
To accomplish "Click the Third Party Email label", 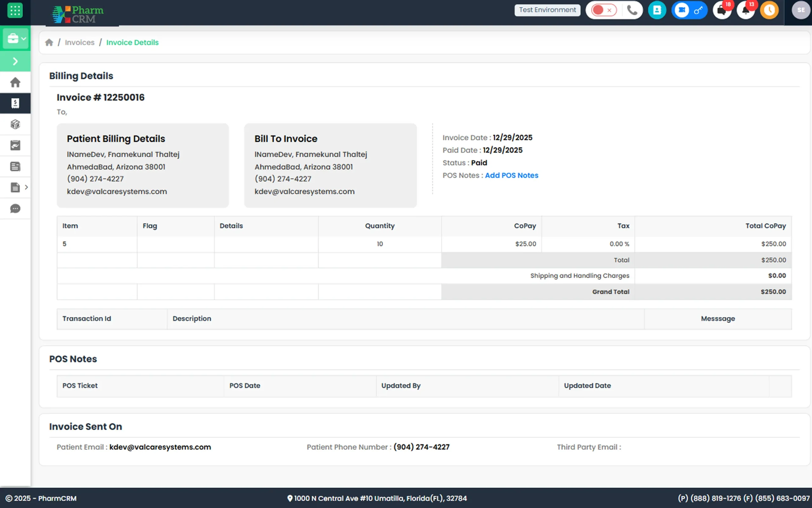I will 589,447.
